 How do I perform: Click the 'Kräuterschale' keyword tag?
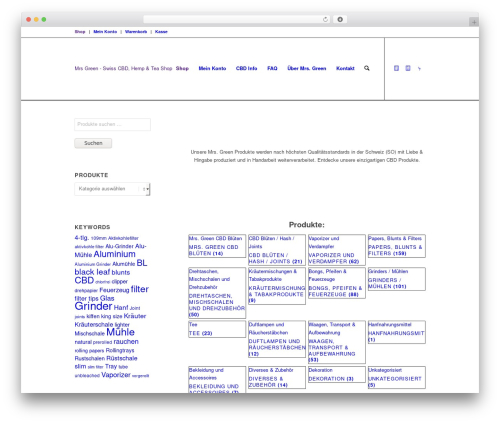94,324
